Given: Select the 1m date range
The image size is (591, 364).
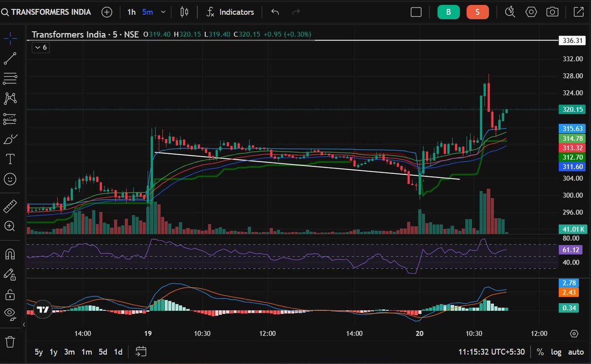Looking at the screenshot, I should click(x=87, y=352).
